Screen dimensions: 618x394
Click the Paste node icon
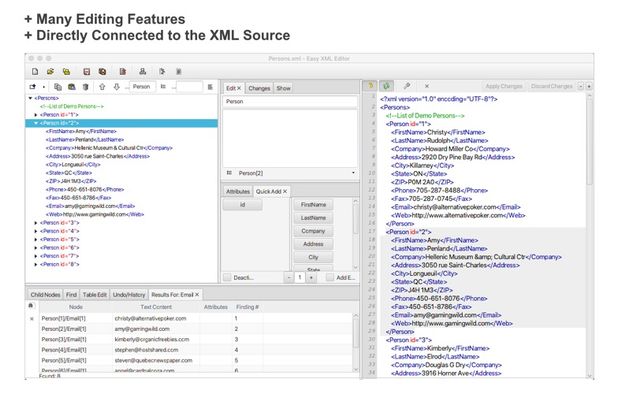click(x=72, y=87)
